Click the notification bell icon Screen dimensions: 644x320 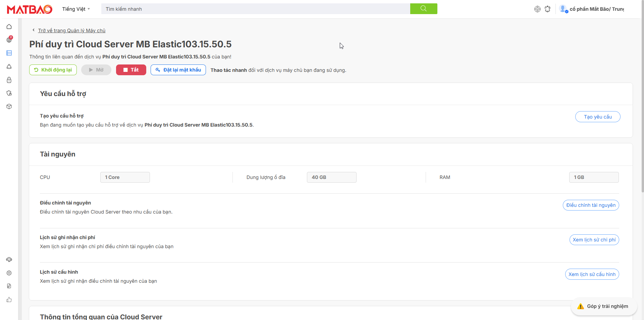[x=547, y=9]
